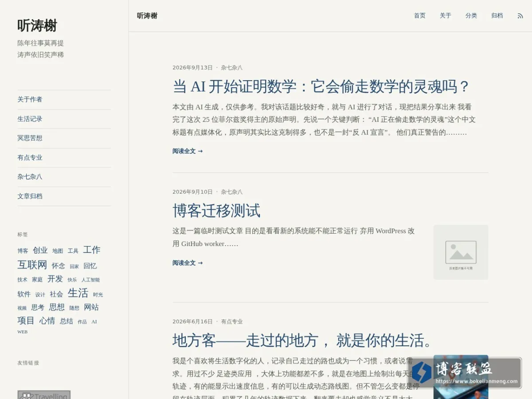Select the 思想 tag
Image resolution: width=532 pixels, height=399 pixels.
coord(57,307)
